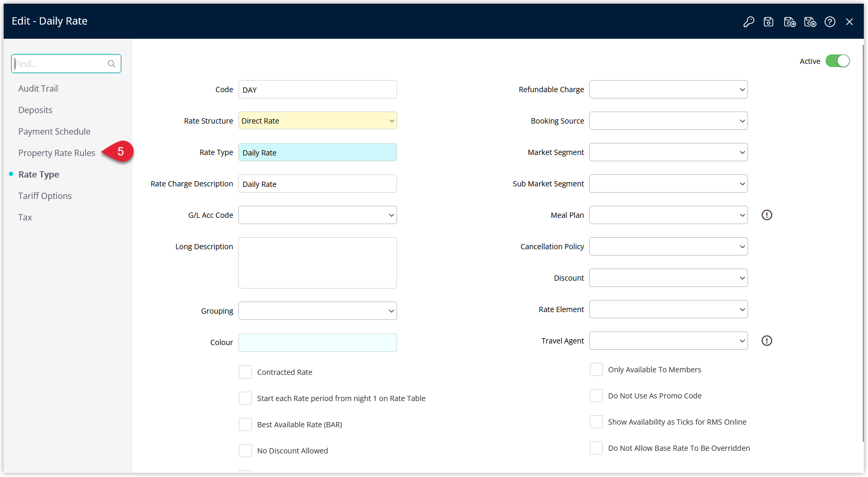Enable Start each Rate period from night 1
The image size is (868, 477).
245,398
